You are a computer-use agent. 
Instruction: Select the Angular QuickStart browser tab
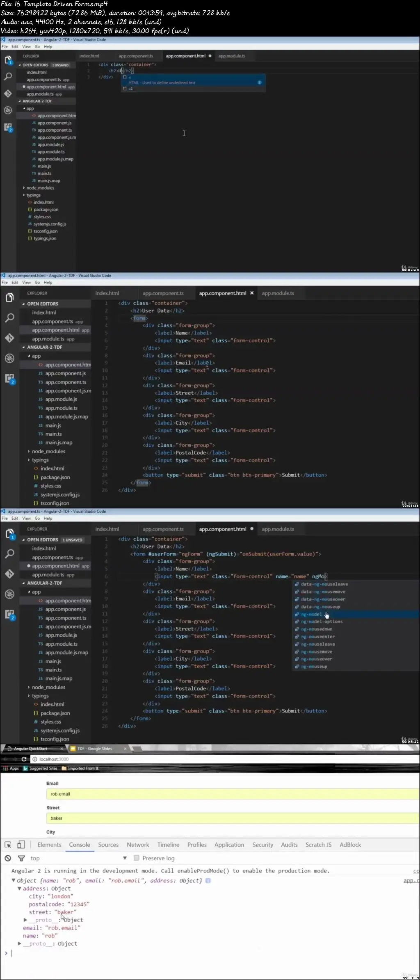[x=33, y=749]
